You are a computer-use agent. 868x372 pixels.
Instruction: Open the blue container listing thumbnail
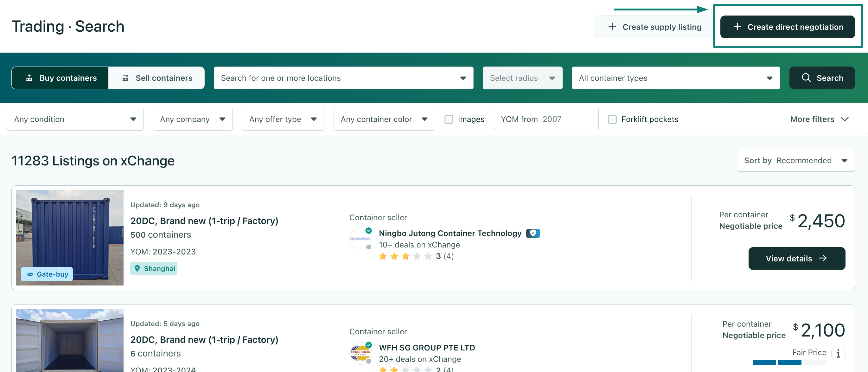pos(70,238)
